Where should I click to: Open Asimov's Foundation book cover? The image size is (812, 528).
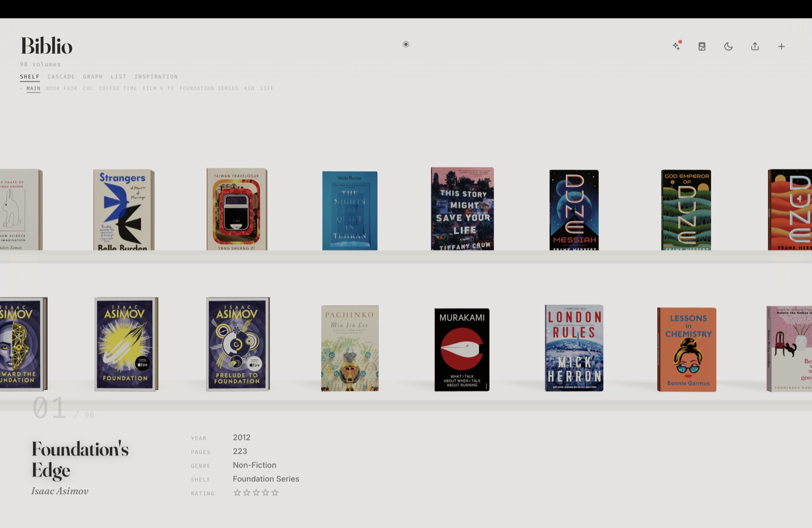point(126,344)
